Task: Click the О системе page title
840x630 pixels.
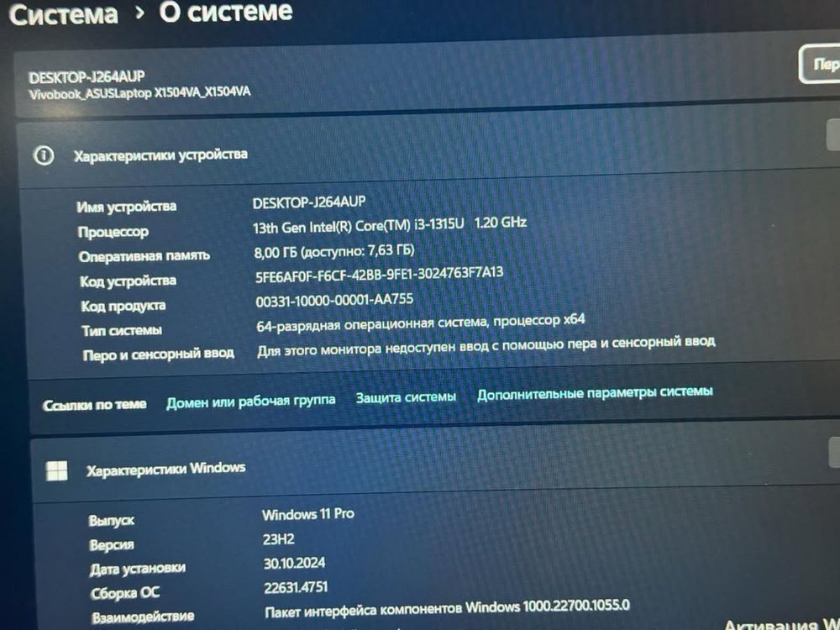Action: pyautogui.click(x=226, y=12)
